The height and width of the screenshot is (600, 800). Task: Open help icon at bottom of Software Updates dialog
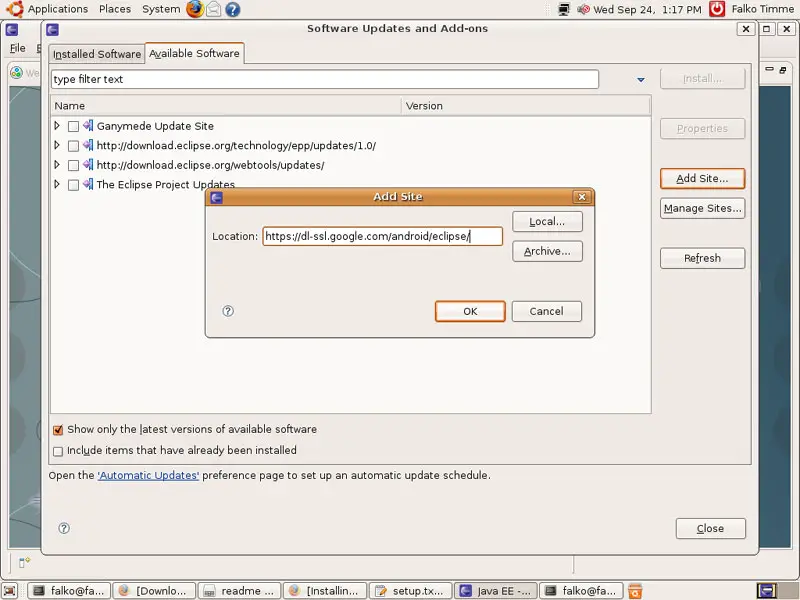64,528
